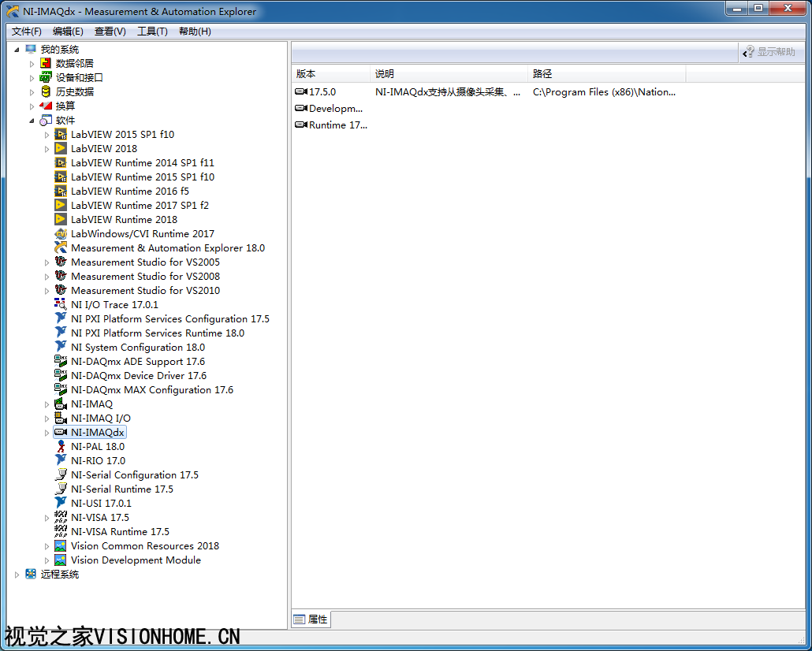Screen dimensions: 812x651
Task: Open the 查看(V) menu
Action: pos(110,32)
